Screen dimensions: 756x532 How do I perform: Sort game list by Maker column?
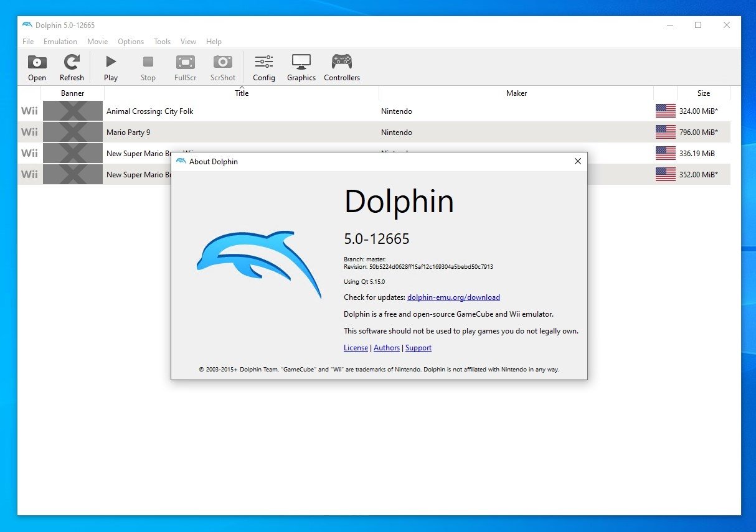[516, 93]
